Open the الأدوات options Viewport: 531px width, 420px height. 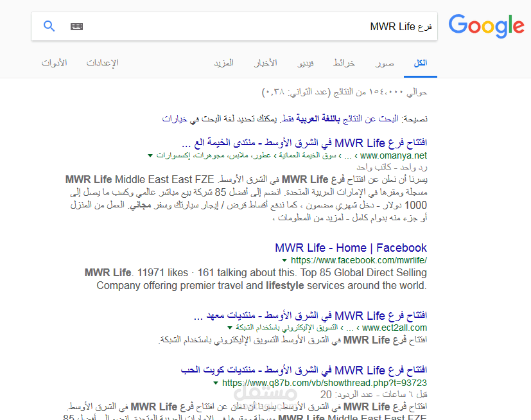54,63
